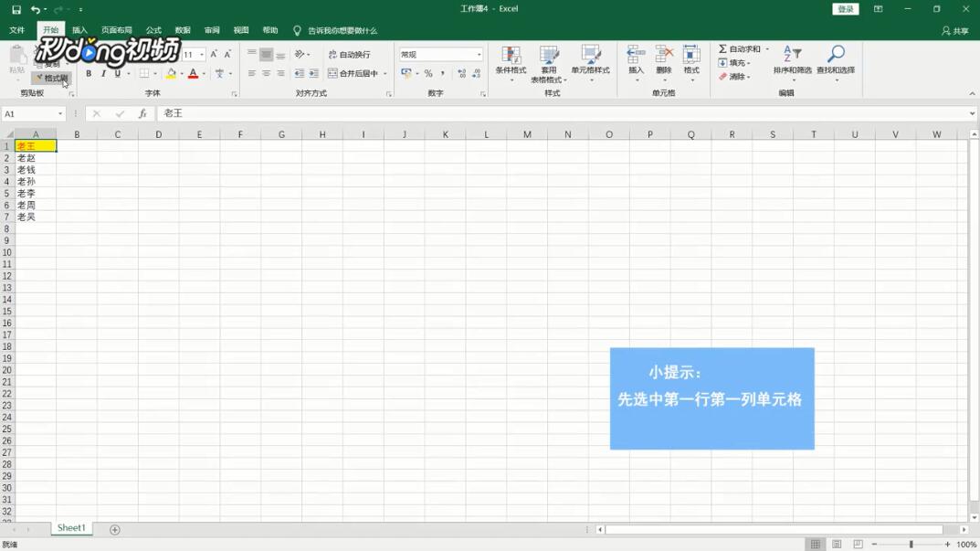The width and height of the screenshot is (980, 551).
Task: Apply the red font color
Action: 193,74
